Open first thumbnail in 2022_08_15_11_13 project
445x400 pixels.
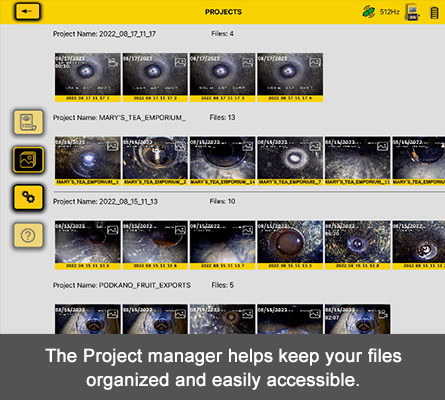[x=88, y=245]
